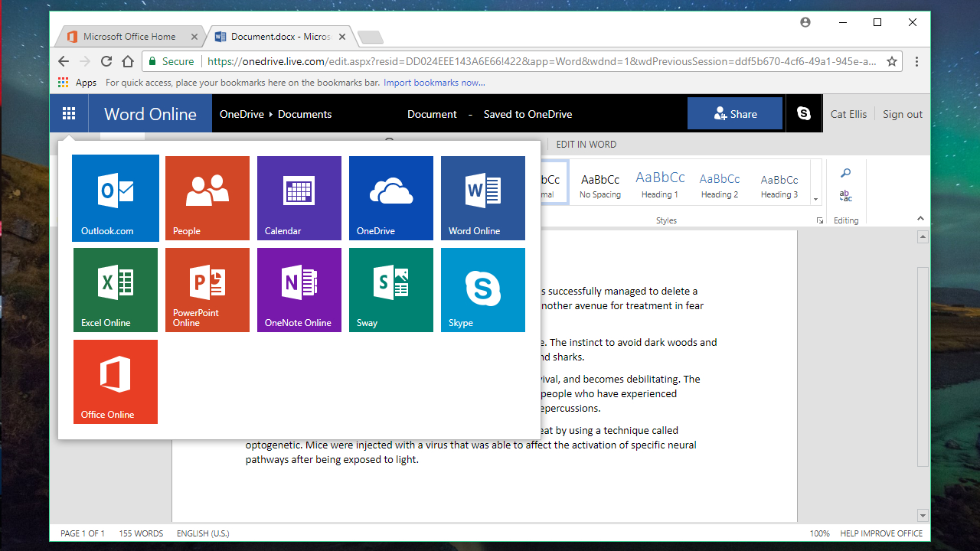Close the Document.docx browser tab

point(341,37)
